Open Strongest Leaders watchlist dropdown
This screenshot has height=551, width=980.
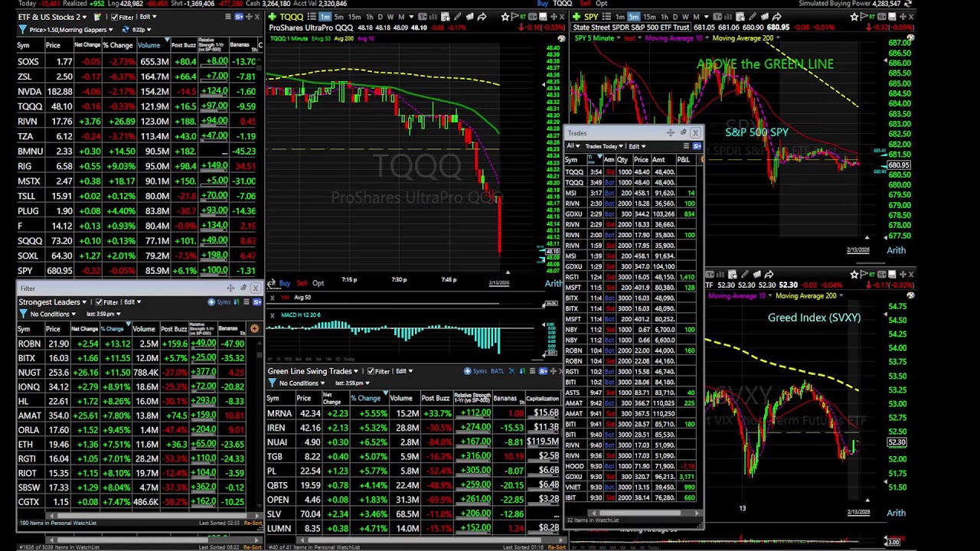pos(52,302)
